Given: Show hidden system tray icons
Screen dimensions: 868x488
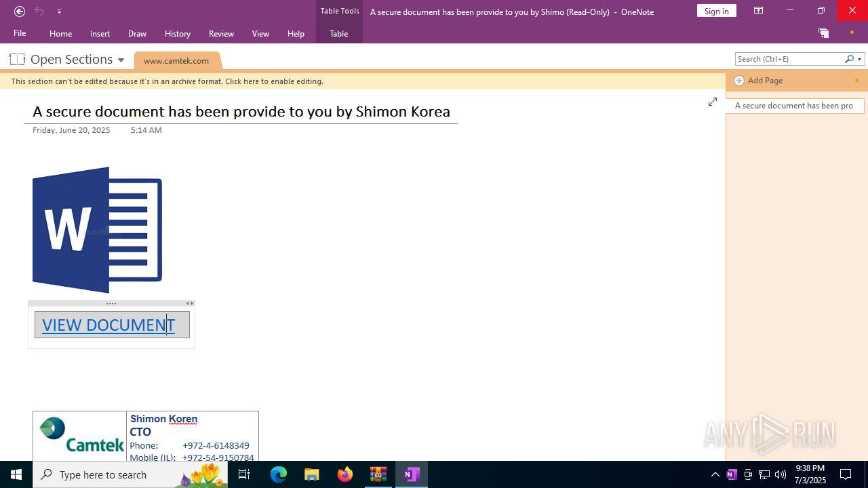Looking at the screenshot, I should [715, 474].
